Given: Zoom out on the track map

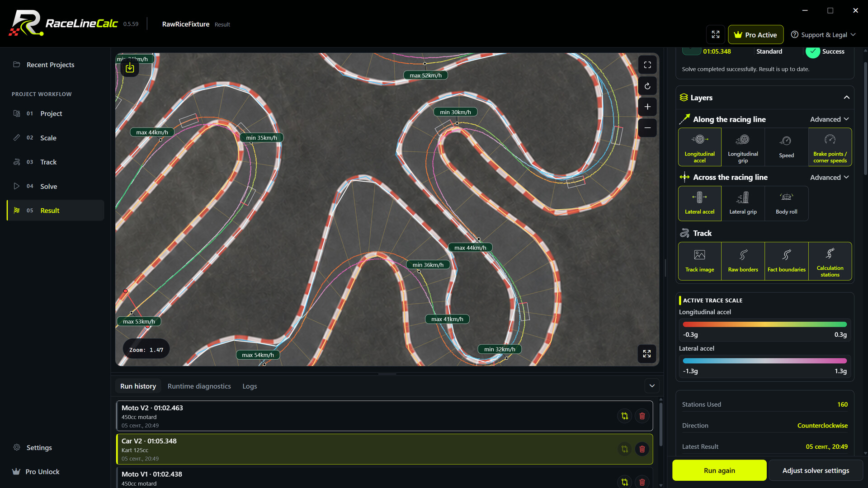Looking at the screenshot, I should coord(647,128).
